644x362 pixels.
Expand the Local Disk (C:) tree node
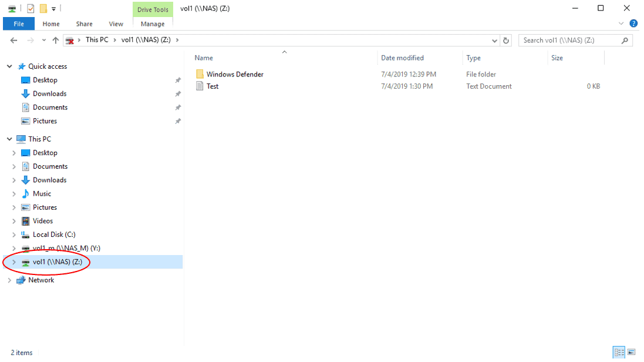point(14,235)
